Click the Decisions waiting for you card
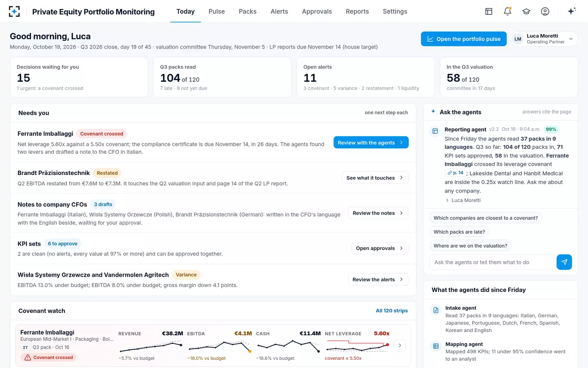Image resolution: width=588 pixels, height=368 pixels. point(79,77)
